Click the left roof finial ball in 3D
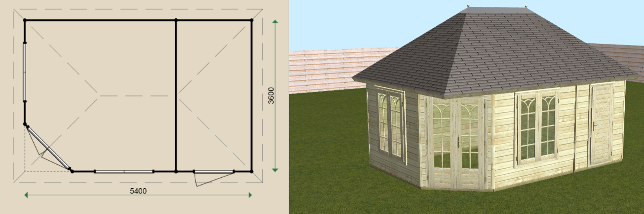The image size is (644, 214). [x=468, y=5]
